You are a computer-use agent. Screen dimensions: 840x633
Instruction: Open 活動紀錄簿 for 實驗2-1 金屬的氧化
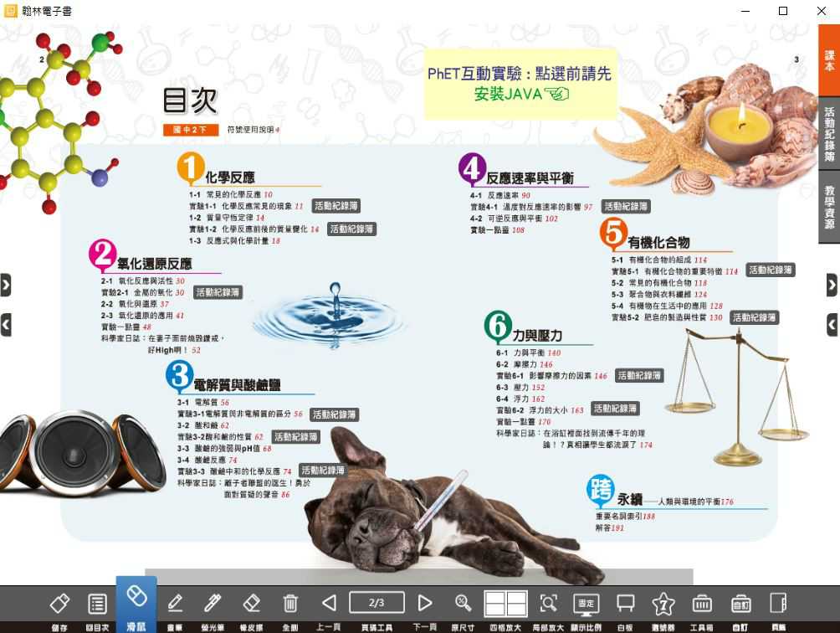click(218, 292)
